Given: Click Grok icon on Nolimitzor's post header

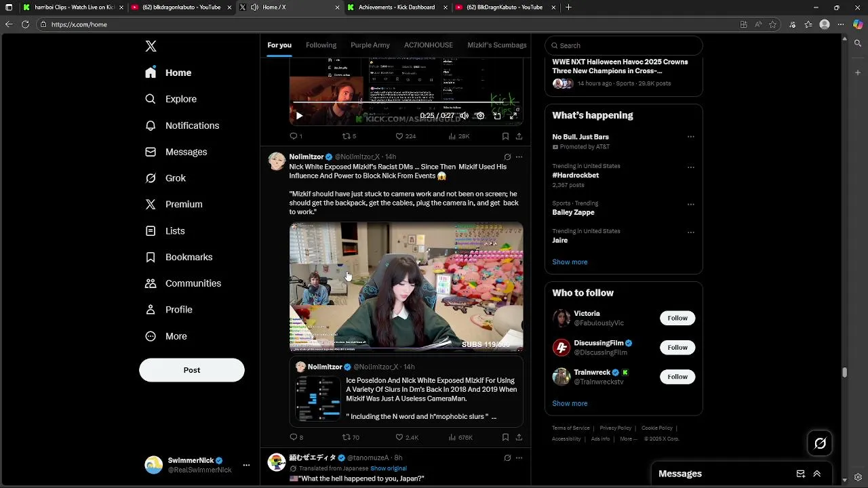Looking at the screenshot, I should [x=507, y=157].
